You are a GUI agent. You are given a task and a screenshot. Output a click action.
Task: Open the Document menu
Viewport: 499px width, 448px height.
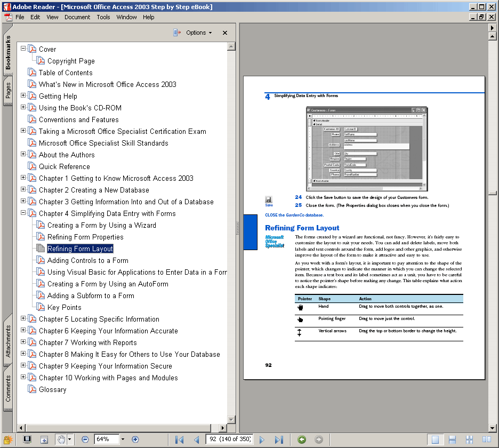tap(77, 17)
